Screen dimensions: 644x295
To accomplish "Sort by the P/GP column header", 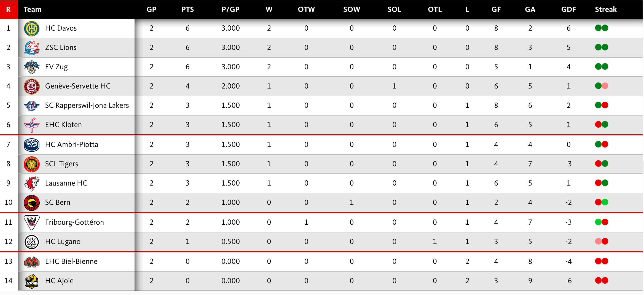I will 230,9.
